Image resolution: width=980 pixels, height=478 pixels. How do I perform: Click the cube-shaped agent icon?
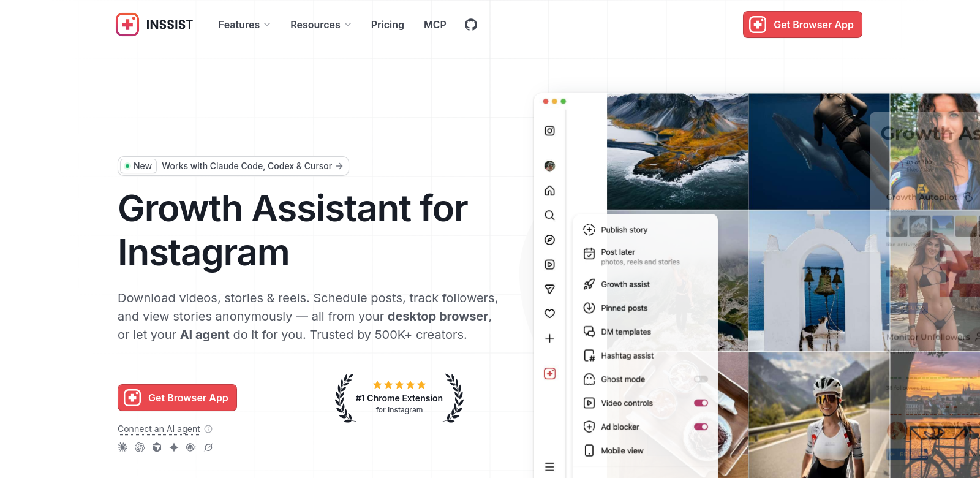tap(157, 447)
